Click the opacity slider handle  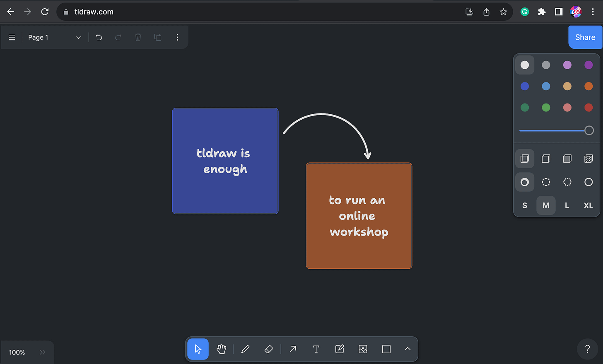(589, 130)
